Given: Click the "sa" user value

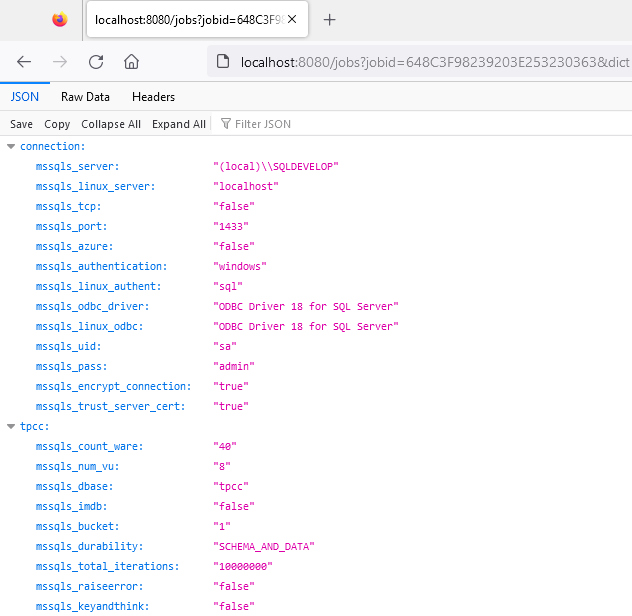Looking at the screenshot, I should 225,346.
